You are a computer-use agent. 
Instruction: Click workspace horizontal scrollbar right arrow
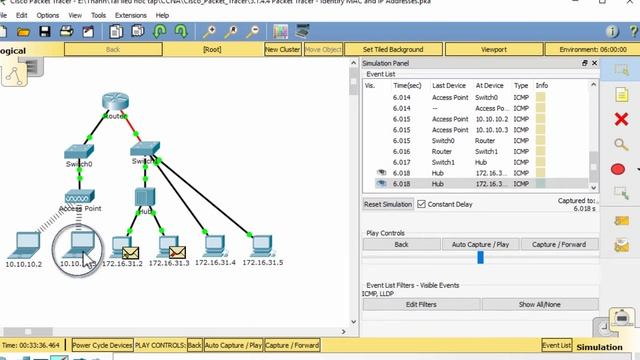(343, 332)
